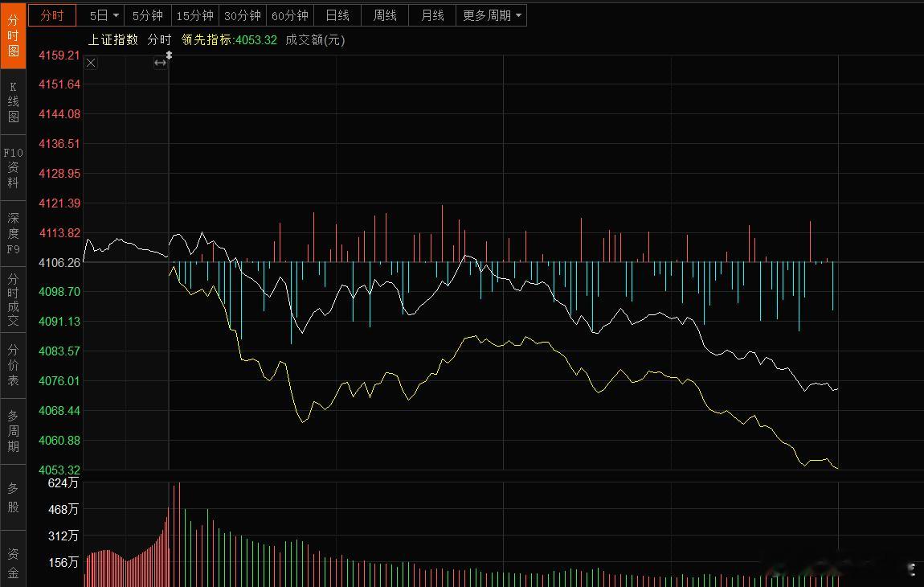Open the 深度F9 sidebar tab
This screenshot has height=587, width=924.
pyautogui.click(x=13, y=234)
